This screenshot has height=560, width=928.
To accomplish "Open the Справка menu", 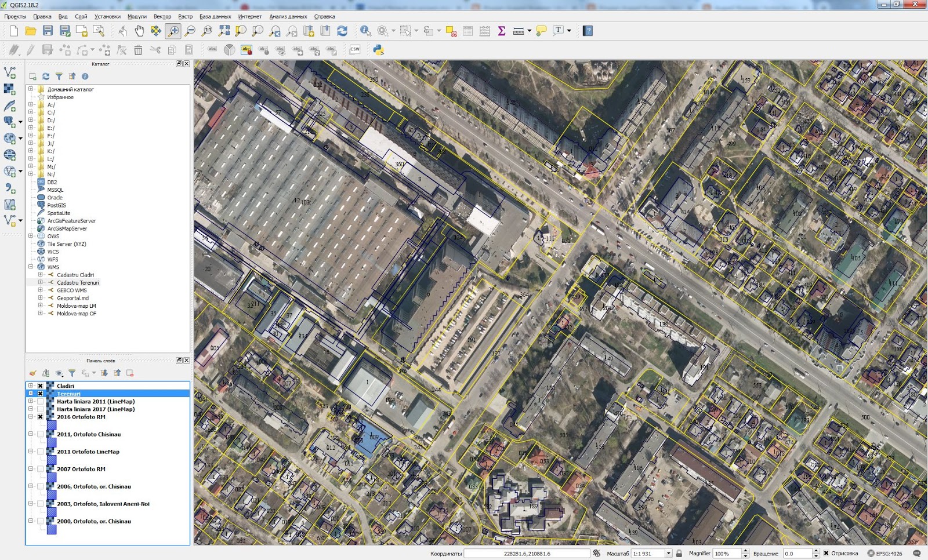I will pos(324,16).
